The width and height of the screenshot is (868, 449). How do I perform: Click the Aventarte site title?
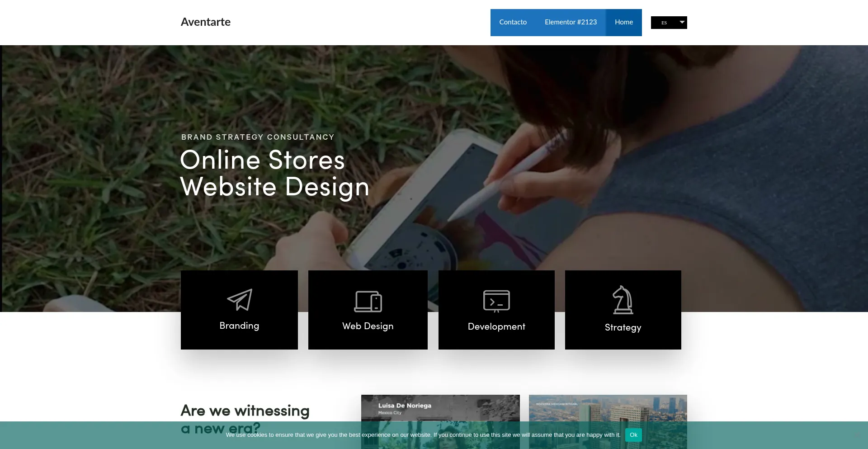[x=206, y=22]
